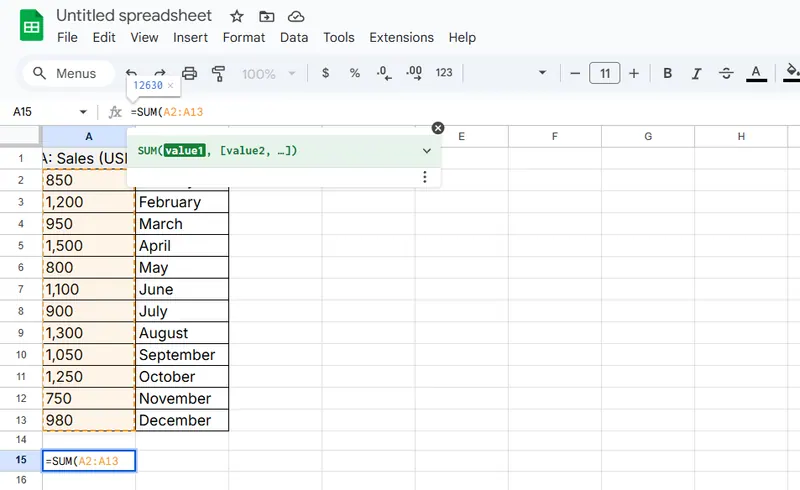This screenshot has height=490, width=800.
Task: Open the Extensions menu
Action: 401,37
